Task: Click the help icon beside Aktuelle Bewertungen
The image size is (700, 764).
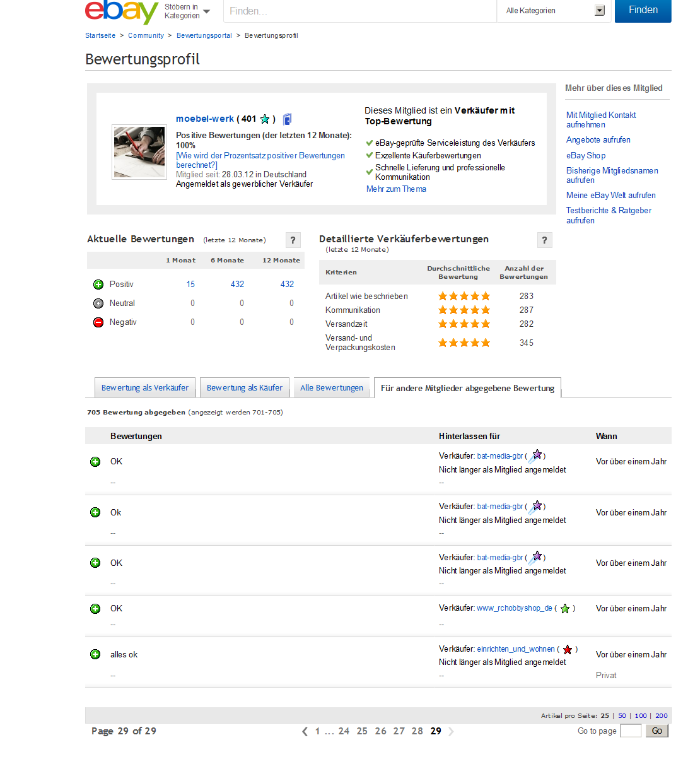Action: click(x=293, y=240)
